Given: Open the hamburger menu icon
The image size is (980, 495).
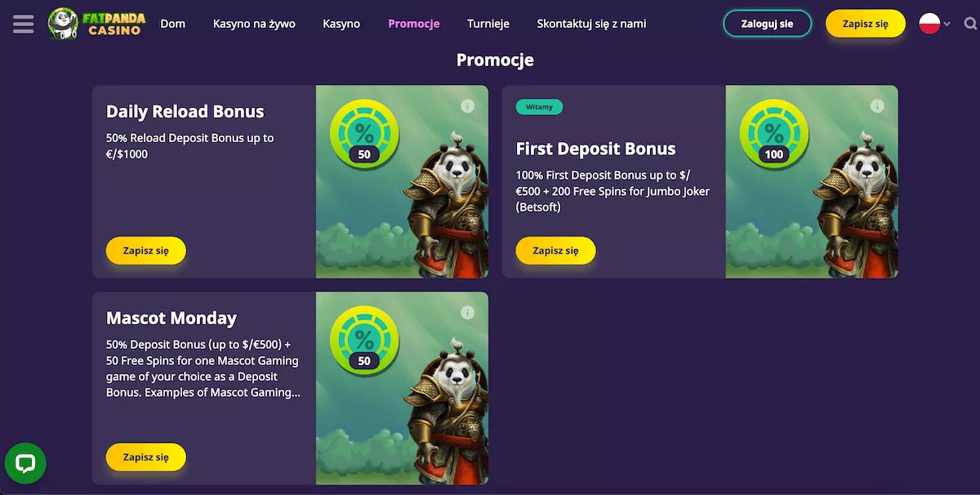Looking at the screenshot, I should pyautogui.click(x=24, y=24).
